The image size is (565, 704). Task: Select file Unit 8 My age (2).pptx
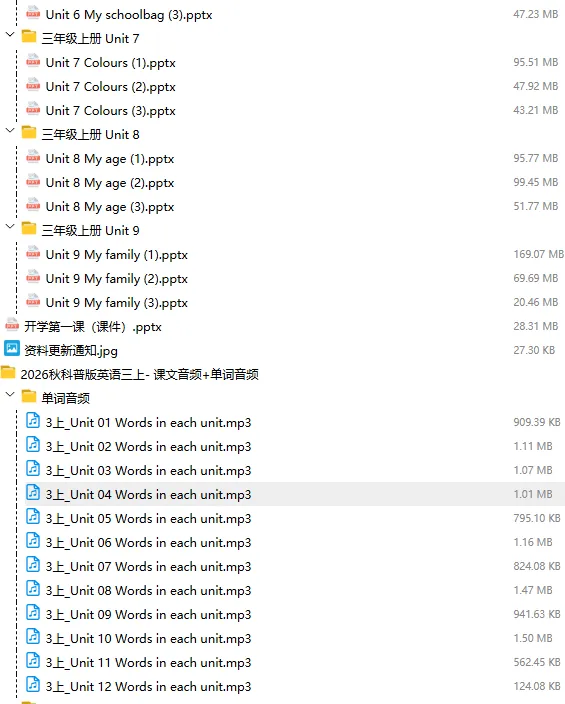[x=110, y=183]
